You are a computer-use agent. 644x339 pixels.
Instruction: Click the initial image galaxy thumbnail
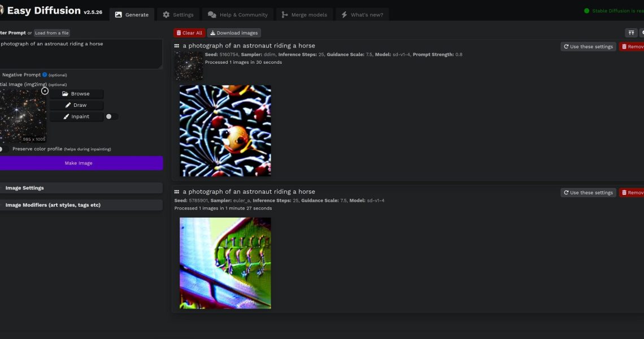coord(23,116)
